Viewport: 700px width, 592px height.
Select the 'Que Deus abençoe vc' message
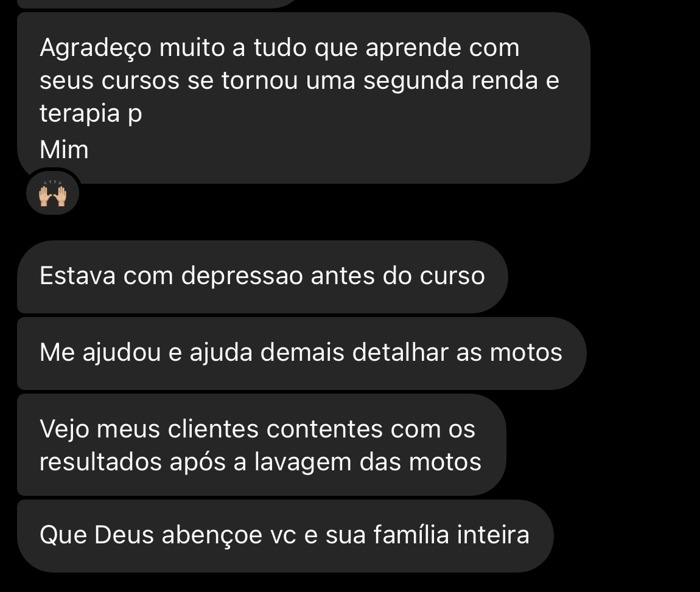pos(285,536)
